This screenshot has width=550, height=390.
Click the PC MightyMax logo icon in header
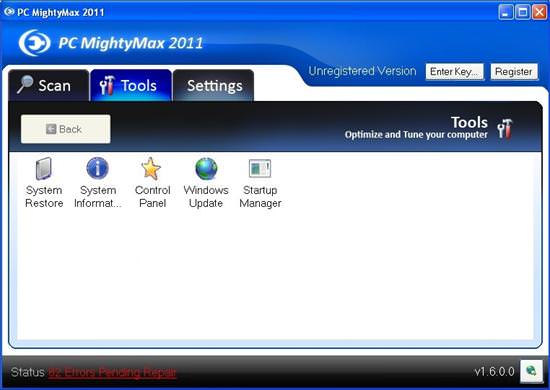[x=34, y=43]
